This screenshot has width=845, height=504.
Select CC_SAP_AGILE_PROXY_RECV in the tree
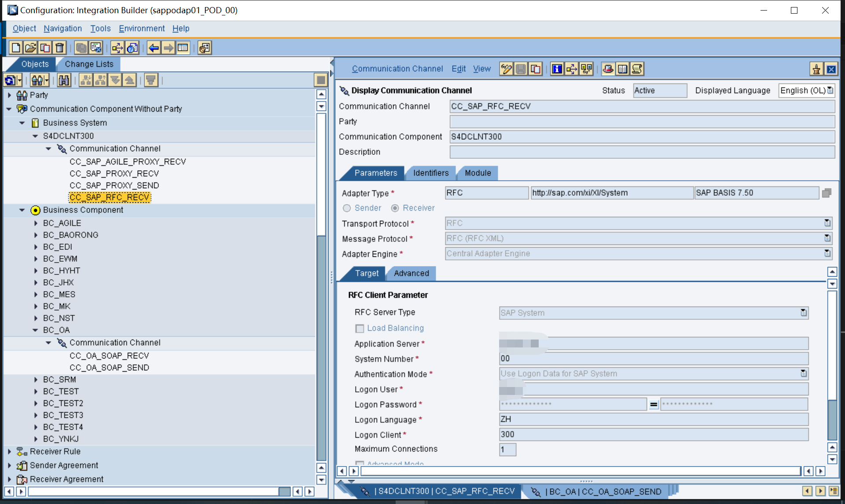(128, 161)
